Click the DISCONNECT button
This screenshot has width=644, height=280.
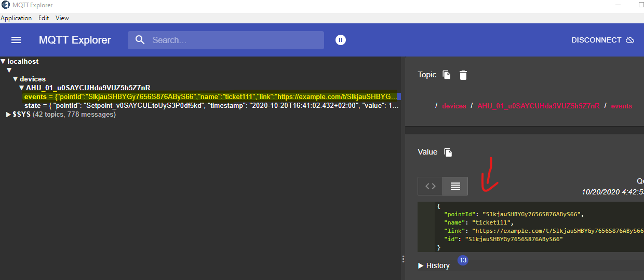click(x=602, y=40)
